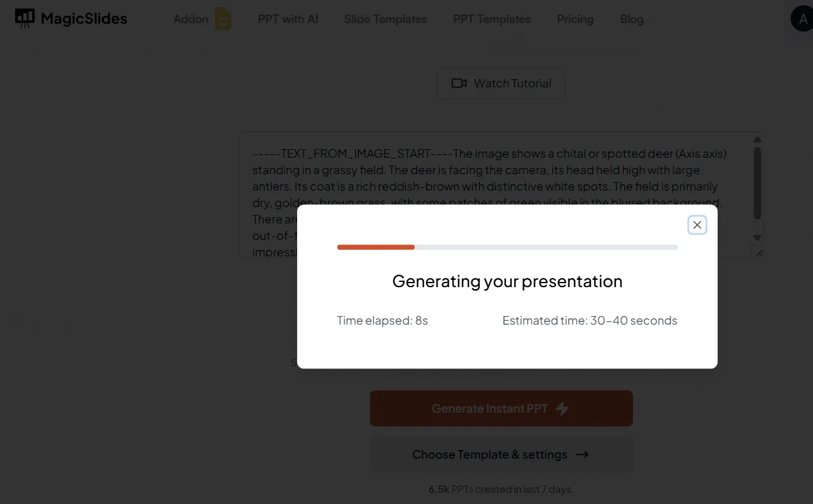Open the Addon menu item
This screenshot has height=504, width=813.
[x=191, y=19]
